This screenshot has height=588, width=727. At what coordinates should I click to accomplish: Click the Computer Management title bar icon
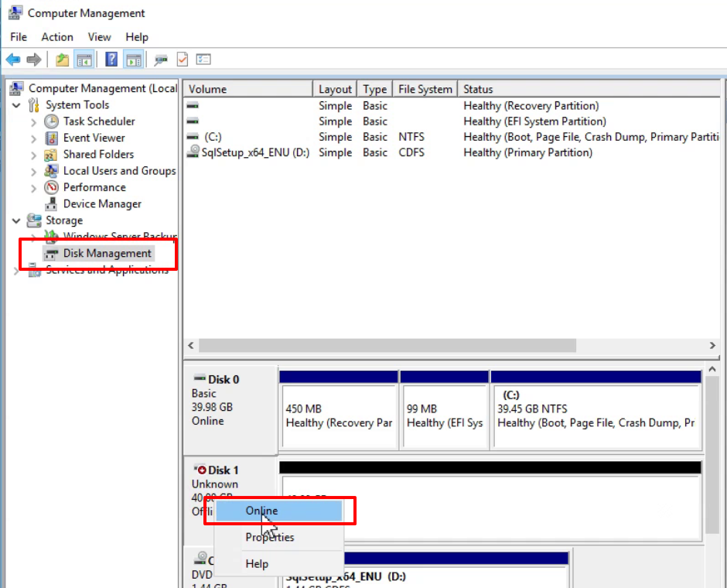coord(15,13)
